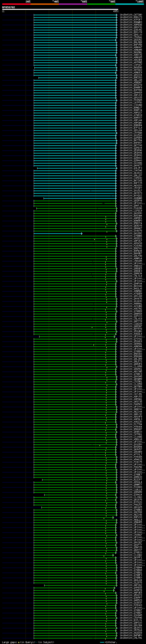Viewport: 146px width, 644px height.
Task: Open hit UniRef100_P16096
Action: point(131,208)
